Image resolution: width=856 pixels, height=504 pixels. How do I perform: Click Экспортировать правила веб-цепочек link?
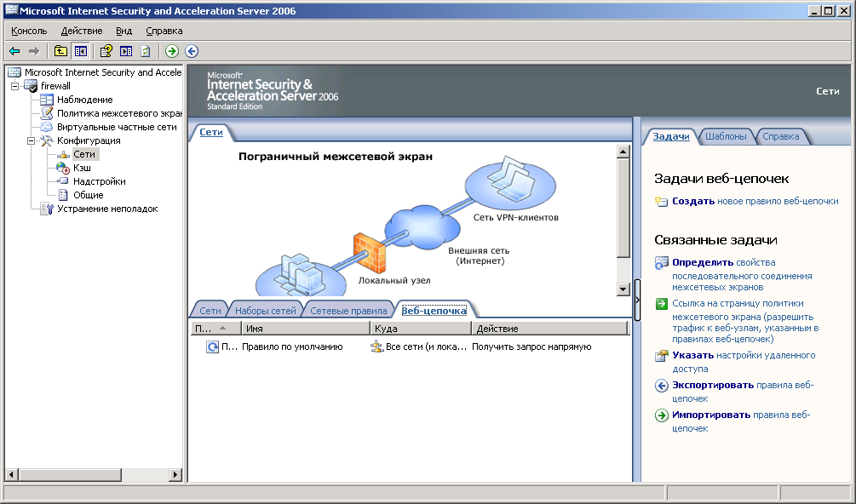(743, 392)
